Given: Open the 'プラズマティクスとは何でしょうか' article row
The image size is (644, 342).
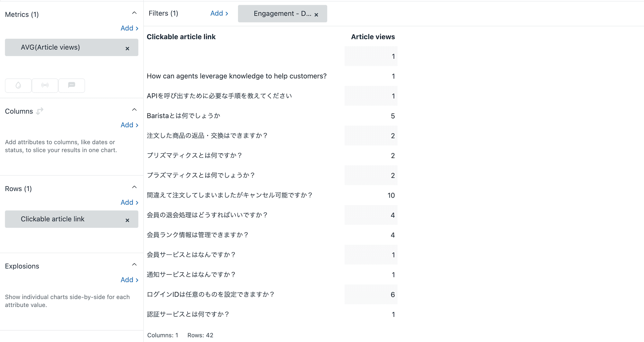Looking at the screenshot, I should [x=201, y=175].
